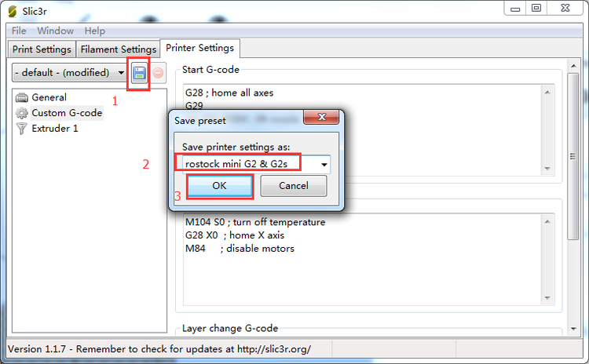589x364 pixels.
Task: Click the main panel vertical scrollbar thumb
Action: coord(573,156)
